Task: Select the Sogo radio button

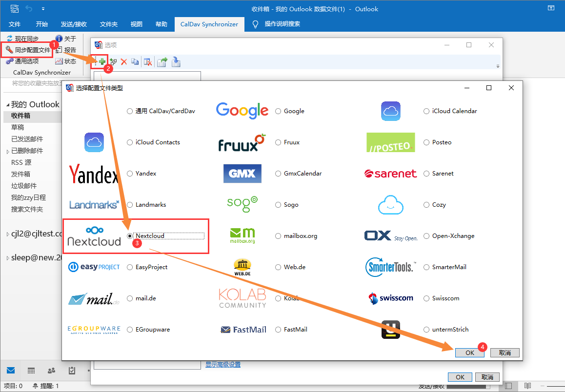Action: 278,205
